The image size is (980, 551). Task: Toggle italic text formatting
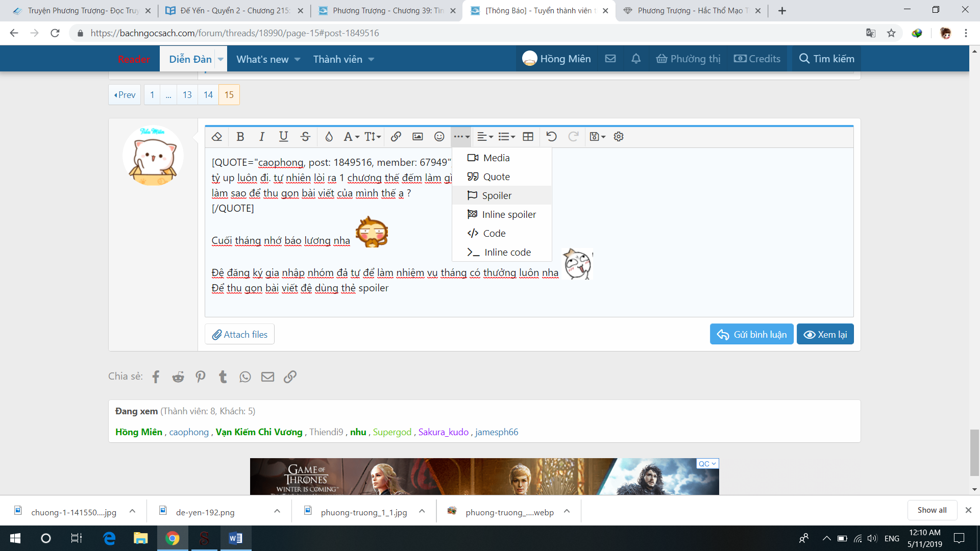tap(262, 137)
